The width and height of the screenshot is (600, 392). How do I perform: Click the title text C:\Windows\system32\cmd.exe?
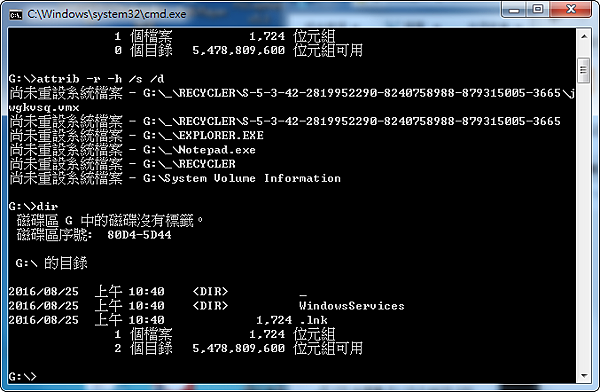106,14
